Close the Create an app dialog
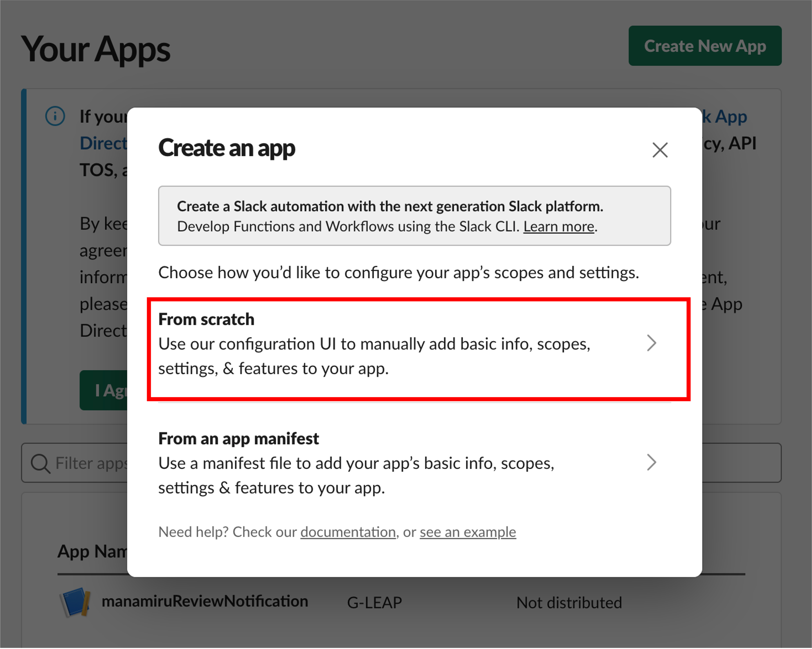Screen dimensions: 812x649 [x=660, y=150]
